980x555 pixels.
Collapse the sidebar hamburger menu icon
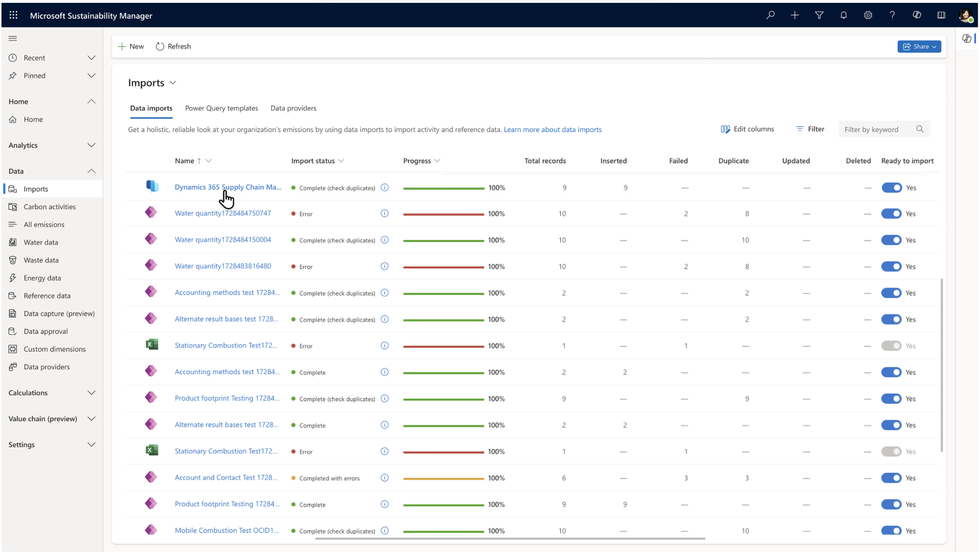coord(13,39)
